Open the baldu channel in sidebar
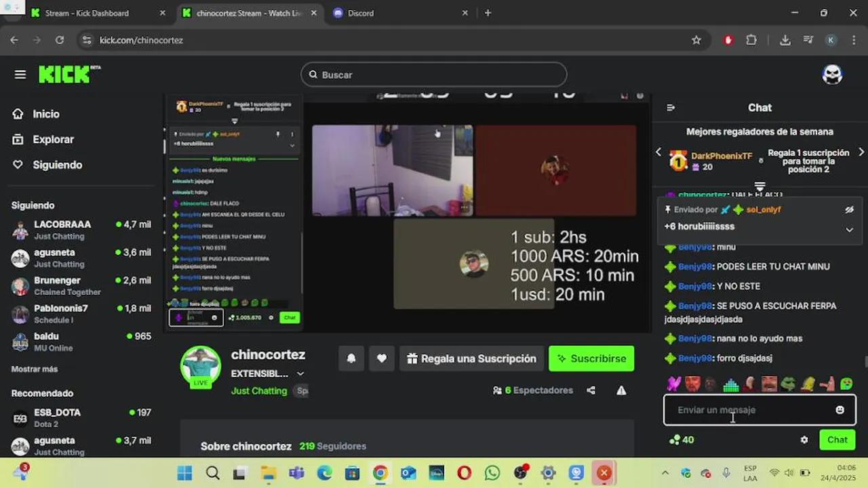The image size is (868, 488). (x=81, y=342)
